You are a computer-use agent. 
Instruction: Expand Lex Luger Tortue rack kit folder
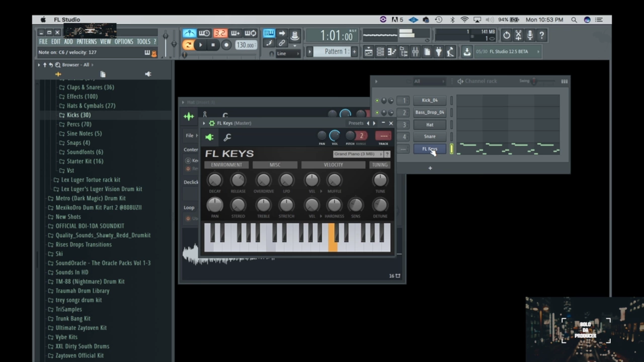[91, 180]
